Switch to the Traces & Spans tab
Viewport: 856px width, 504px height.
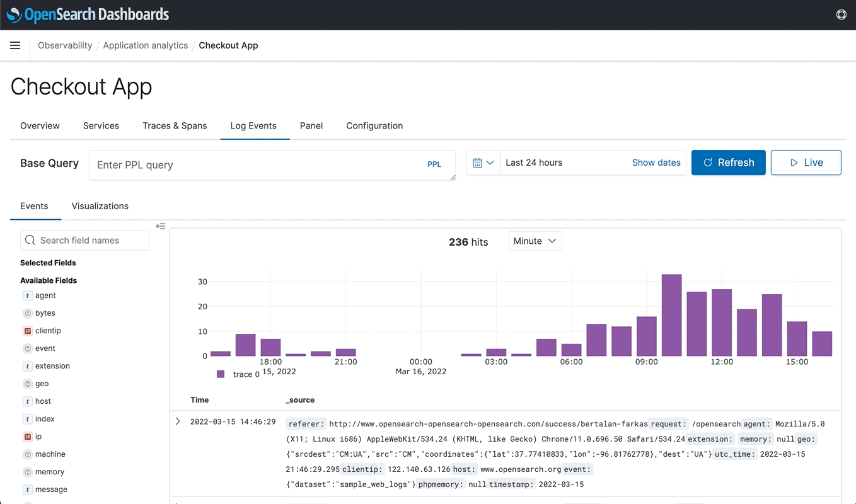point(175,125)
